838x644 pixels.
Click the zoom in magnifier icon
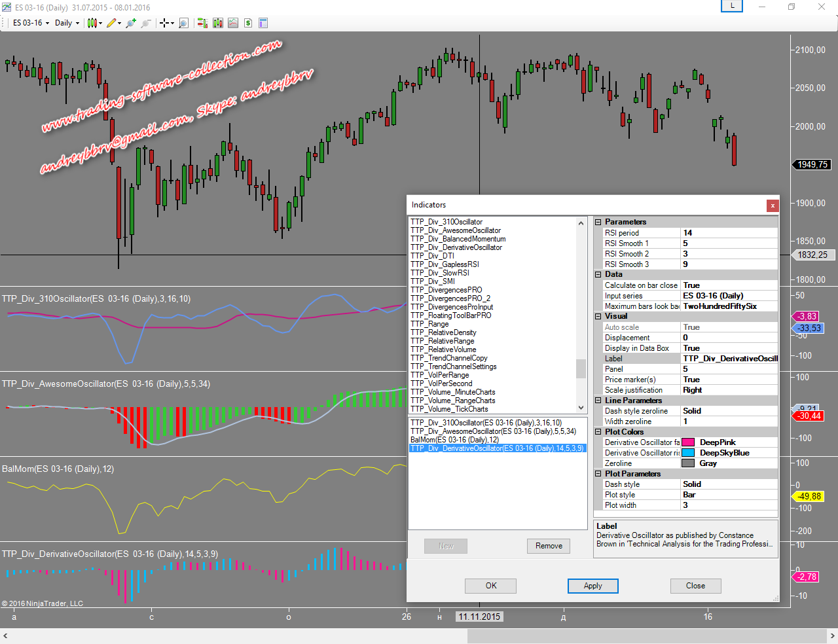point(131,23)
